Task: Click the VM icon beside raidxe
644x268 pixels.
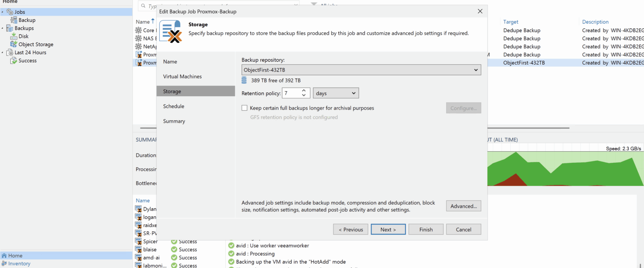Action: (138, 225)
